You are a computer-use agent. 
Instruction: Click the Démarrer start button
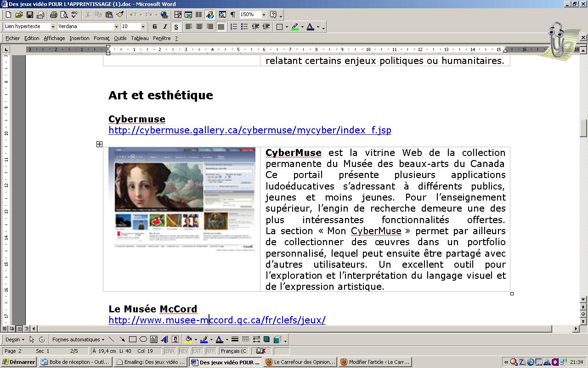tap(19, 362)
